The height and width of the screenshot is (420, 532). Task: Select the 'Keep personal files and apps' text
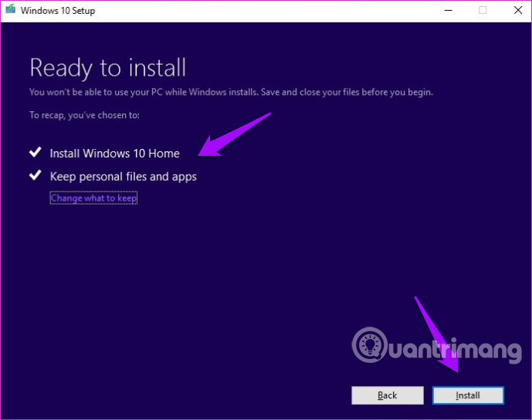tap(124, 177)
